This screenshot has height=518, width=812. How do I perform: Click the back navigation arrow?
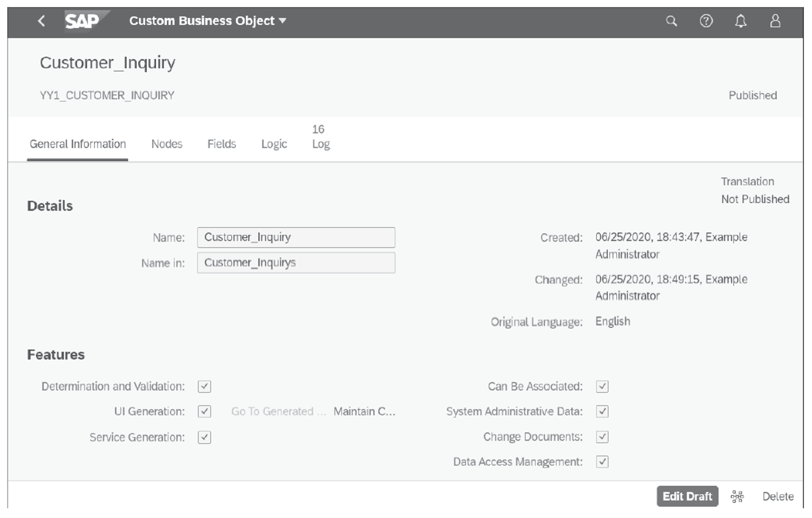(x=42, y=20)
